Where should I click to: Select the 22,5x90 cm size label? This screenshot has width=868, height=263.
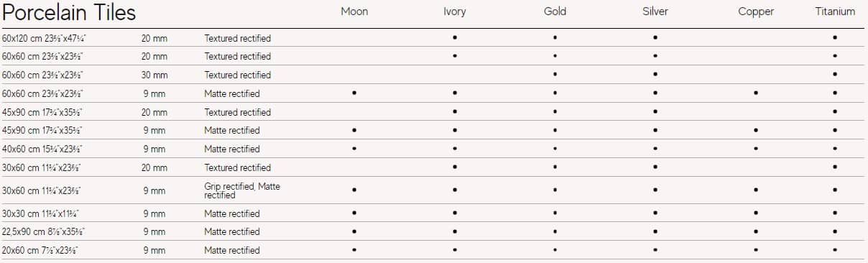43,231
